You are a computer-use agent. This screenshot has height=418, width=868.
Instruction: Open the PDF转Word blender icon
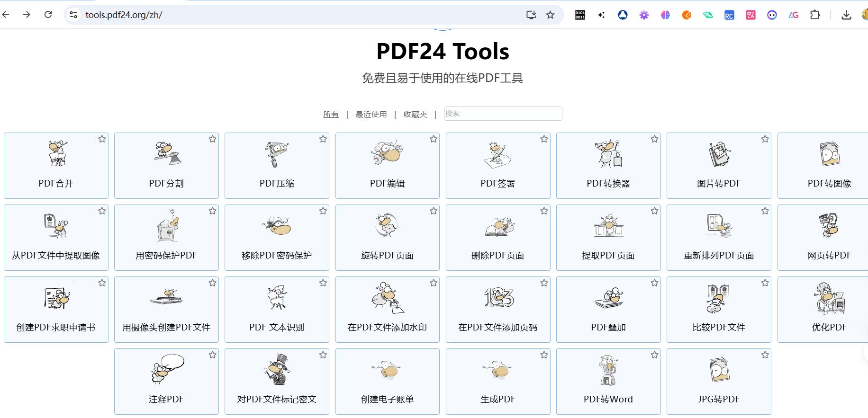tap(608, 370)
